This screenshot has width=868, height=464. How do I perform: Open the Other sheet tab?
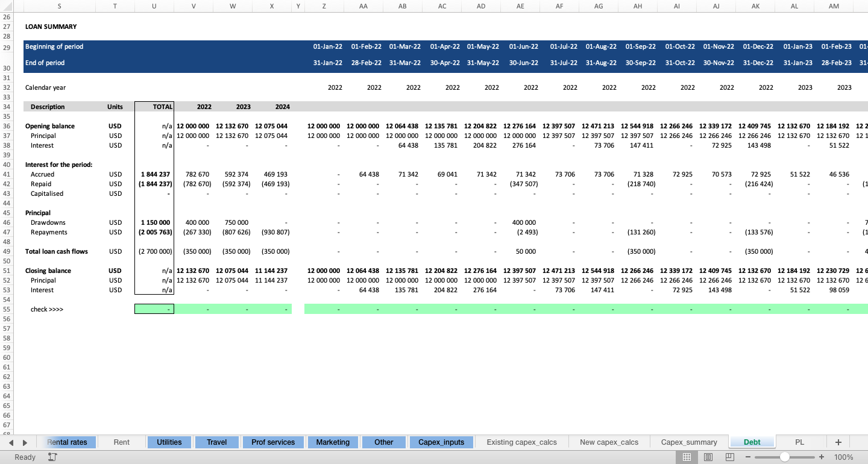[383, 442]
